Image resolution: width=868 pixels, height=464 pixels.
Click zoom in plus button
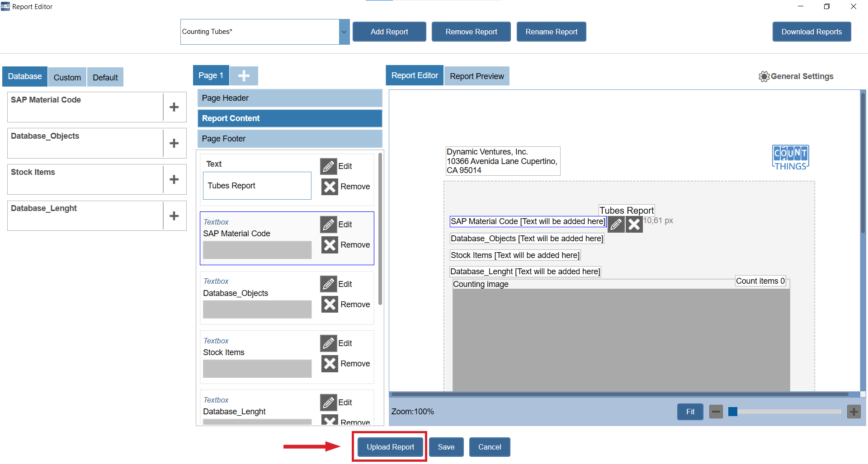(x=854, y=412)
